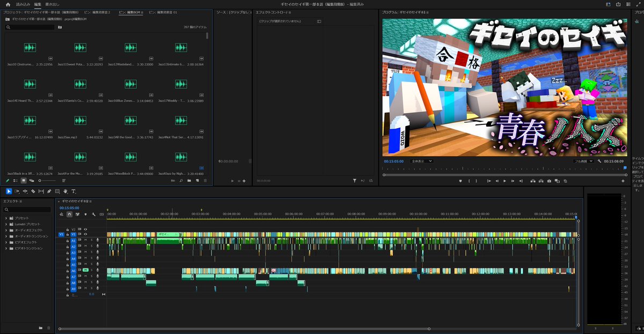The height and width of the screenshot is (334, 644).
Task: Open timeline display settings wrench
Action: coord(93,214)
